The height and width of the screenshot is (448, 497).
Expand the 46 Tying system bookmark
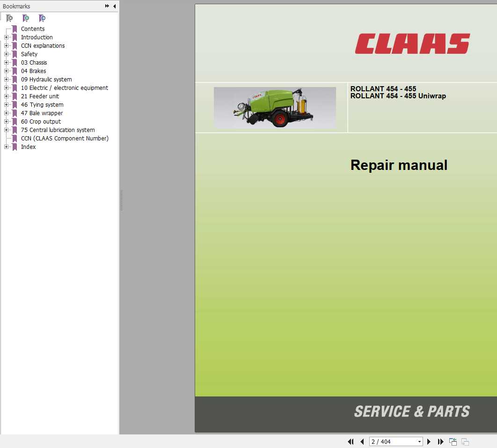point(6,105)
